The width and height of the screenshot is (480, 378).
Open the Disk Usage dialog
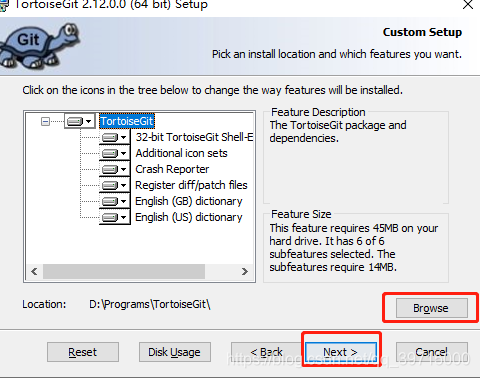point(175,352)
